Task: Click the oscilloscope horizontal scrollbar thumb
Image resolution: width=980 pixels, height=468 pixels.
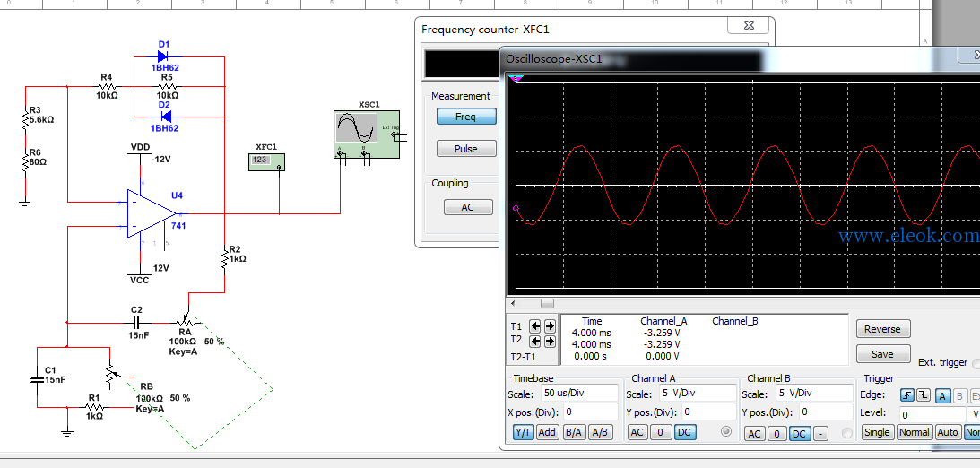Action: point(547,303)
